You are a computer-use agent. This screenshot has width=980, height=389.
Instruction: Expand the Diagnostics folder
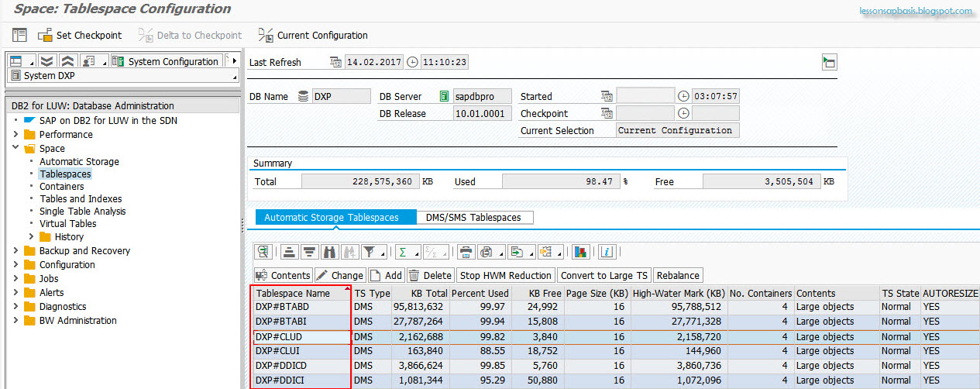point(17,306)
